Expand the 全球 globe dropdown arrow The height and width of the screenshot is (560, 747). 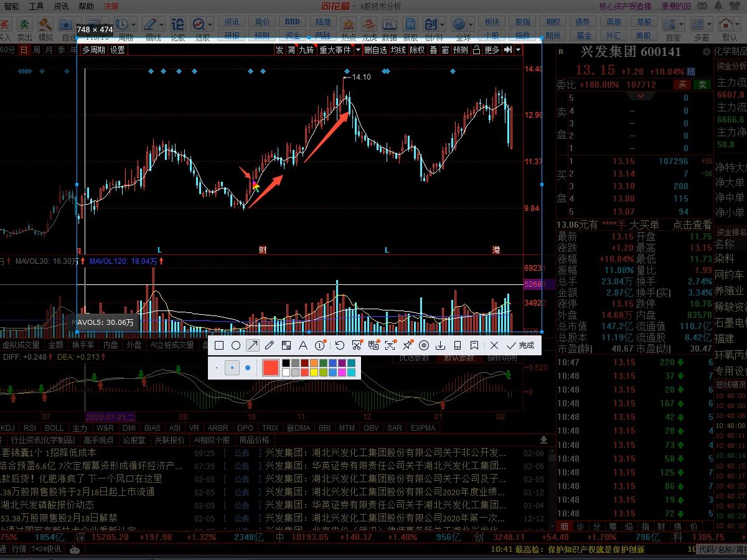coord(471,24)
